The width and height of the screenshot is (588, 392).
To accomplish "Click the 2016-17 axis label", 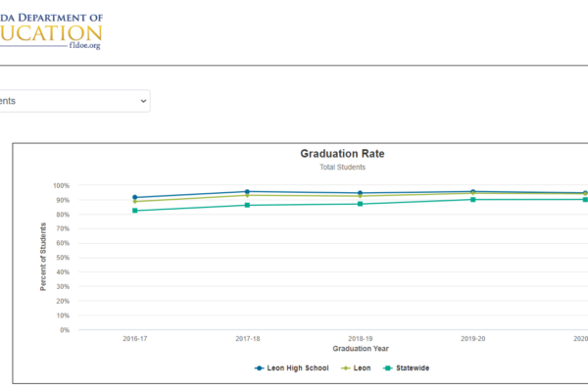I will point(135,339).
